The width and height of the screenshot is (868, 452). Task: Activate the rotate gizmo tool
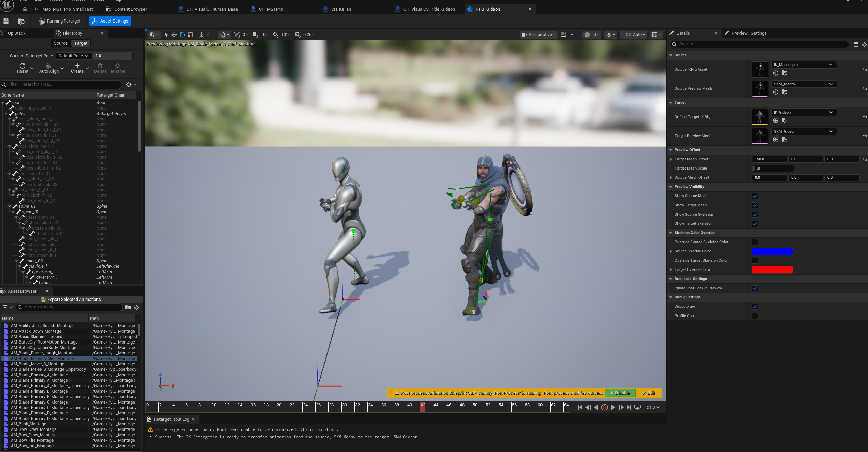pyautogui.click(x=182, y=35)
